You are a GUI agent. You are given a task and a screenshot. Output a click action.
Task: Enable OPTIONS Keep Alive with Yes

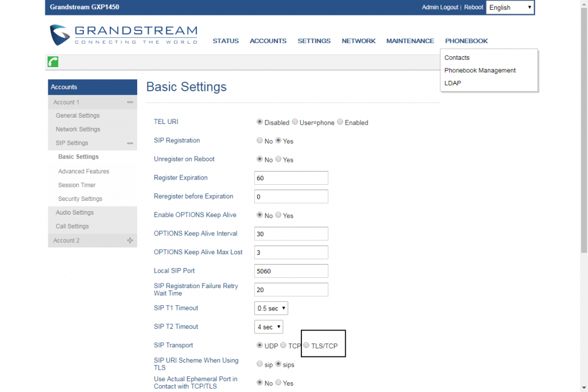278,215
